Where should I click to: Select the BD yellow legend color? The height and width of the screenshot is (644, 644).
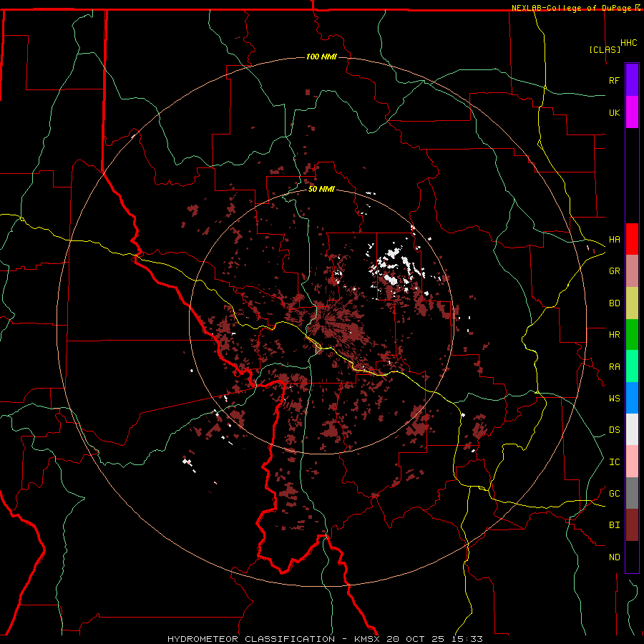point(632,303)
